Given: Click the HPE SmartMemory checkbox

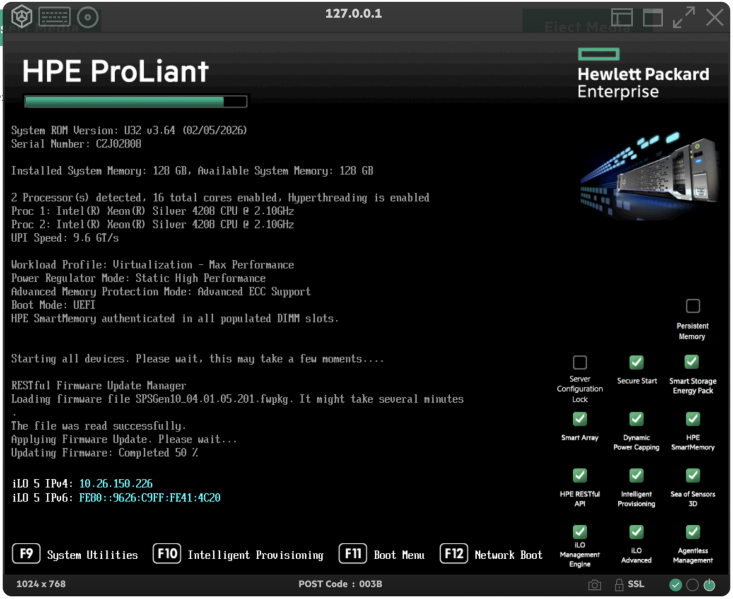Looking at the screenshot, I should (693, 419).
